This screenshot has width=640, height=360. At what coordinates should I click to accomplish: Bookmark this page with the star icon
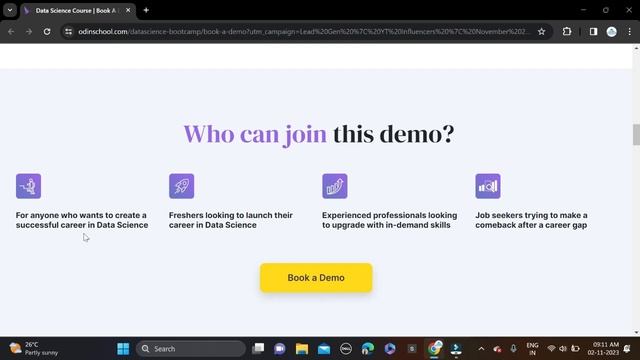[541, 31]
